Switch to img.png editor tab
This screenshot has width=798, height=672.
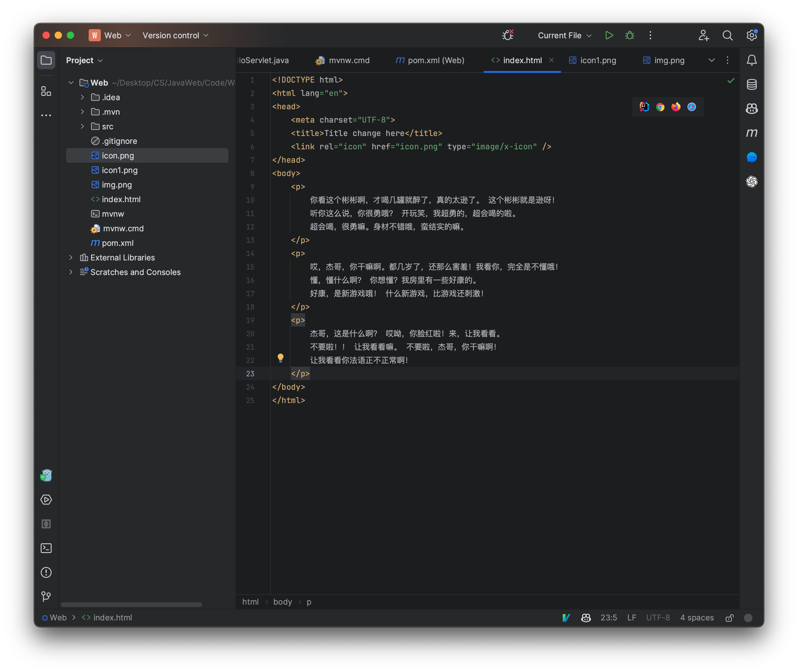coord(663,60)
